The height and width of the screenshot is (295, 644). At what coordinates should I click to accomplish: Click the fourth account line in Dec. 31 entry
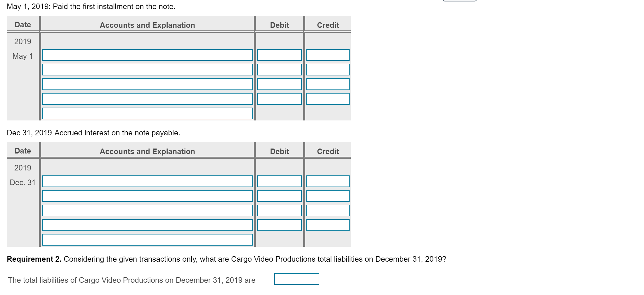click(147, 225)
